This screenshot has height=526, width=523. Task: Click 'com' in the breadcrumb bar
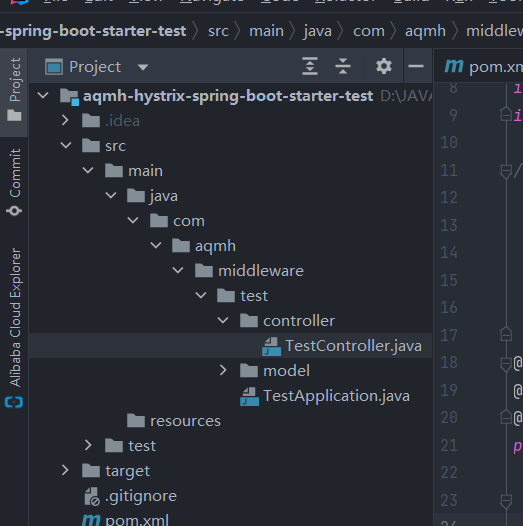click(x=369, y=31)
